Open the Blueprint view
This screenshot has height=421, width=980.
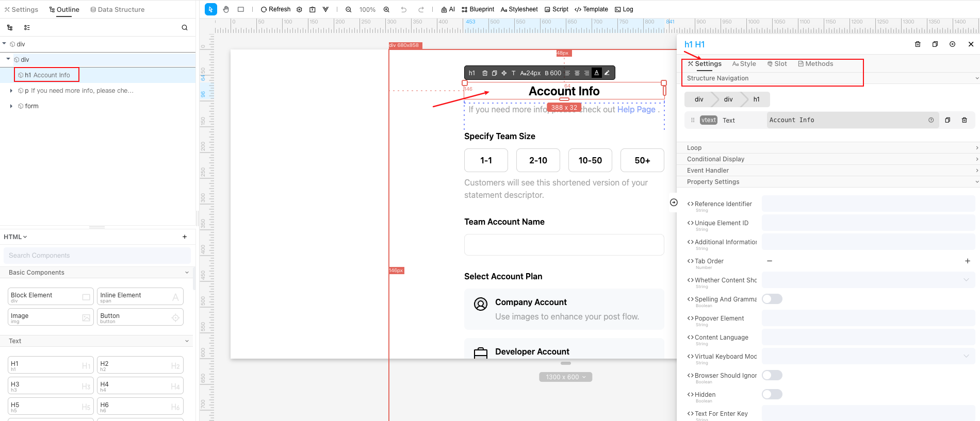tap(478, 9)
